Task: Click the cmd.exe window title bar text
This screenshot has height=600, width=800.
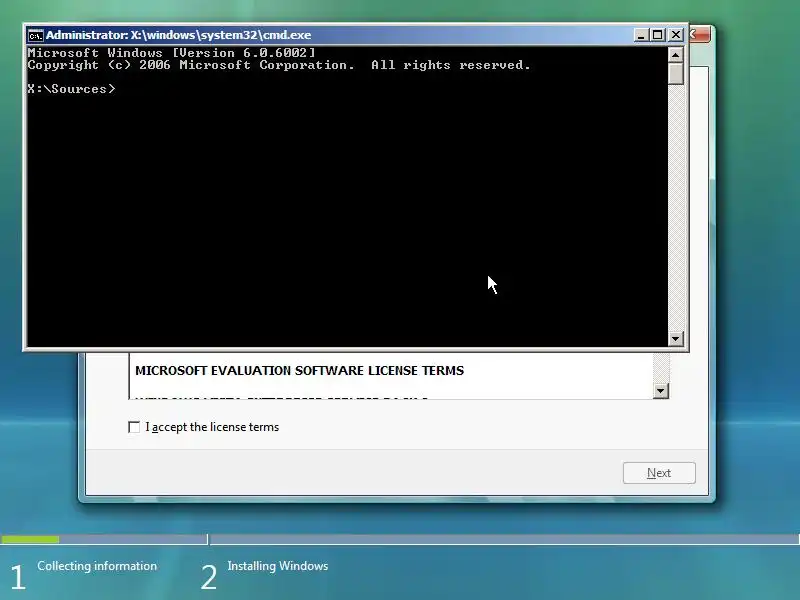Action: pyautogui.click(x=179, y=35)
